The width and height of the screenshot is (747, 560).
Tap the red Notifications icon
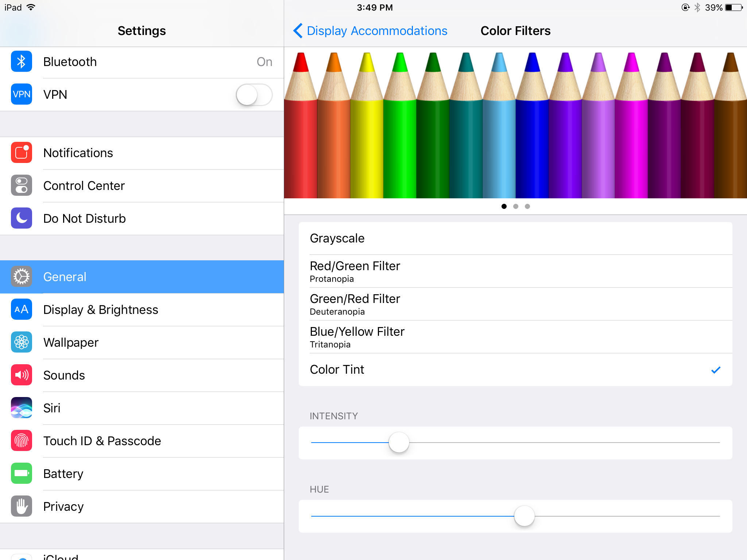click(x=22, y=153)
